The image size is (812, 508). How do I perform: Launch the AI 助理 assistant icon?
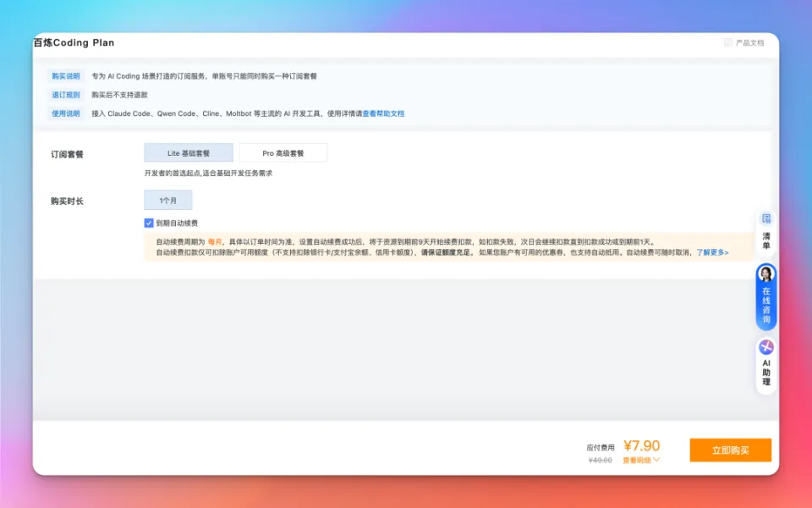766,347
